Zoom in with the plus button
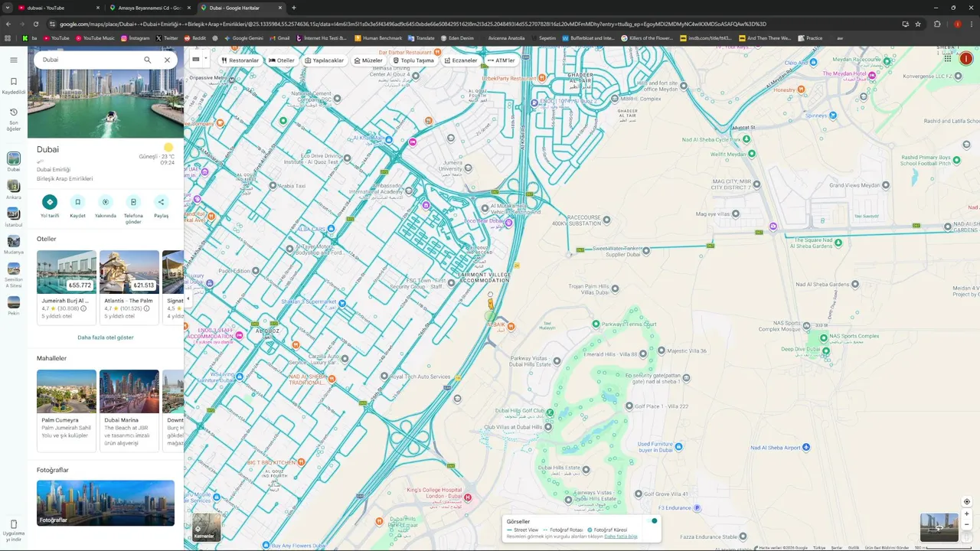Viewport: 980px width, 551px height. pos(966,514)
